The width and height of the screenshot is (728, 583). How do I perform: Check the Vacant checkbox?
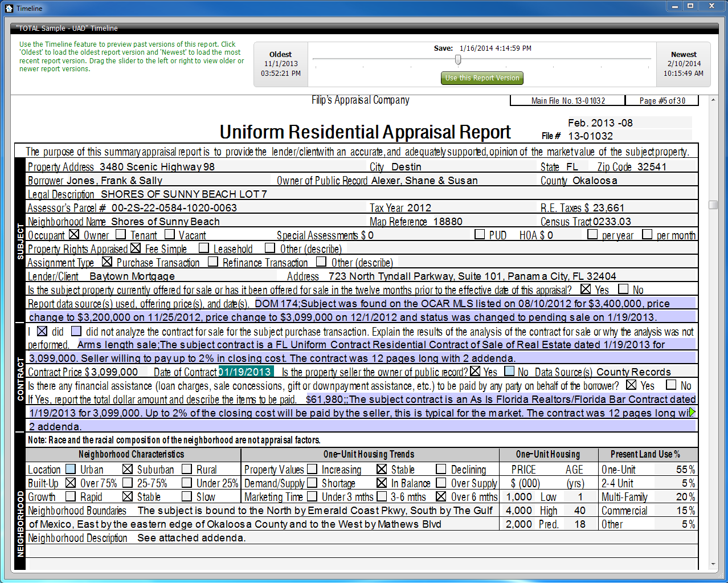pos(170,234)
